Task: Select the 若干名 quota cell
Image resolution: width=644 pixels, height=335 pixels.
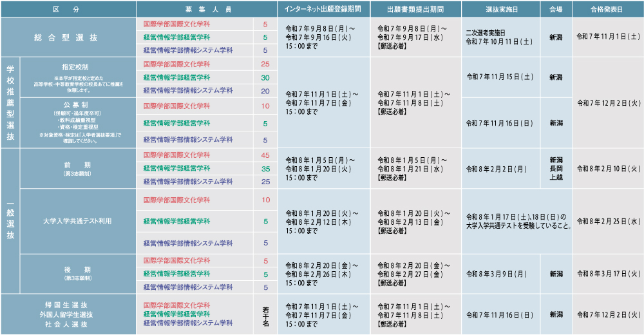Action: tap(265, 314)
